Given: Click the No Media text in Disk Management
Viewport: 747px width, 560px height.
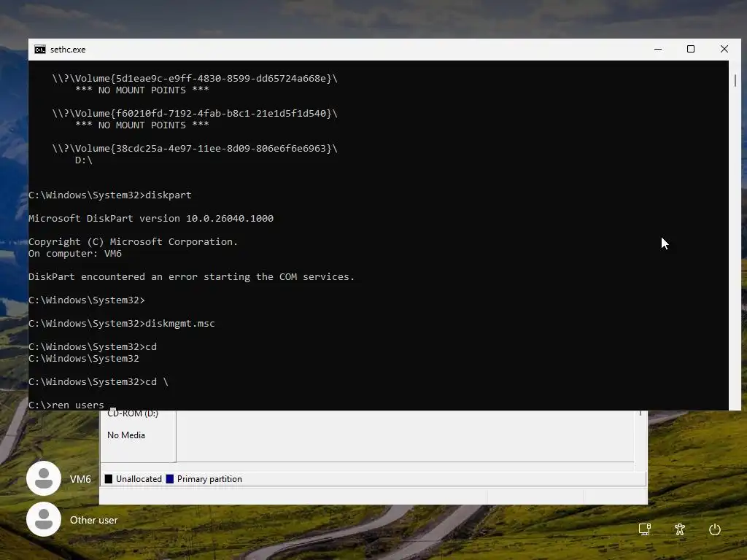Looking at the screenshot, I should tap(126, 435).
